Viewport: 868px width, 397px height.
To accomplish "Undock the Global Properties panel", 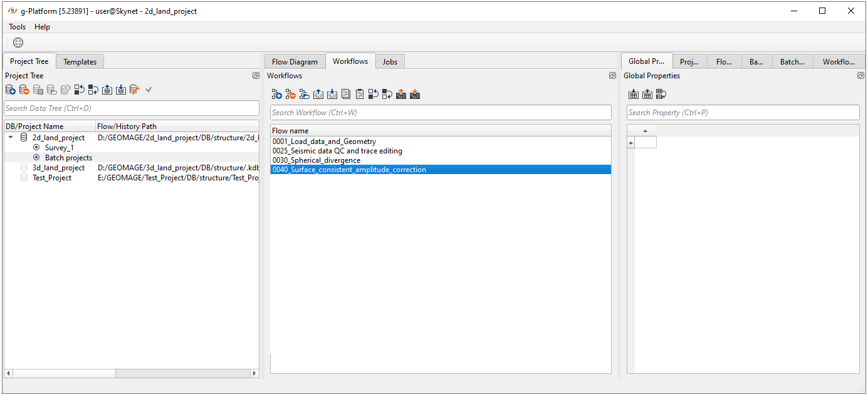I will (860, 76).
